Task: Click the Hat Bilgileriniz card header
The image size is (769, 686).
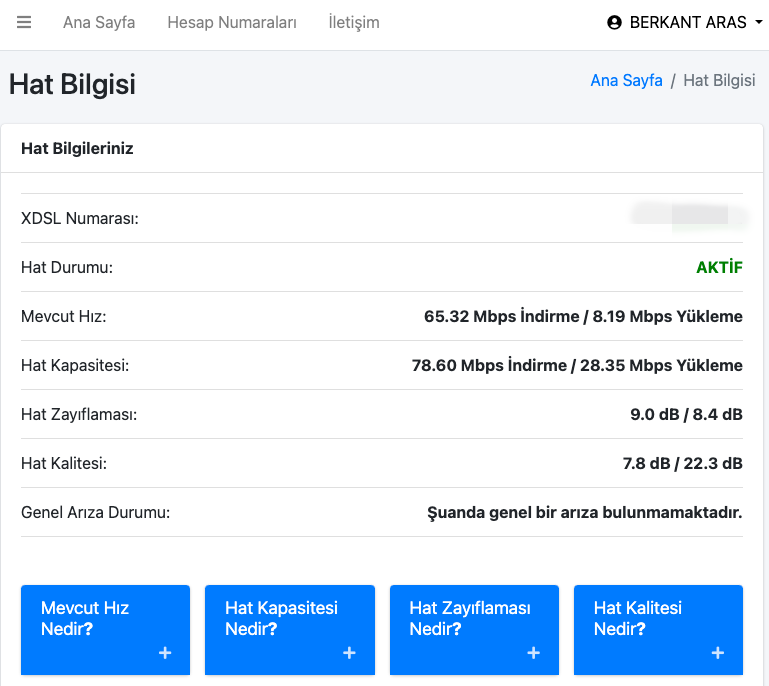Action: [x=77, y=148]
